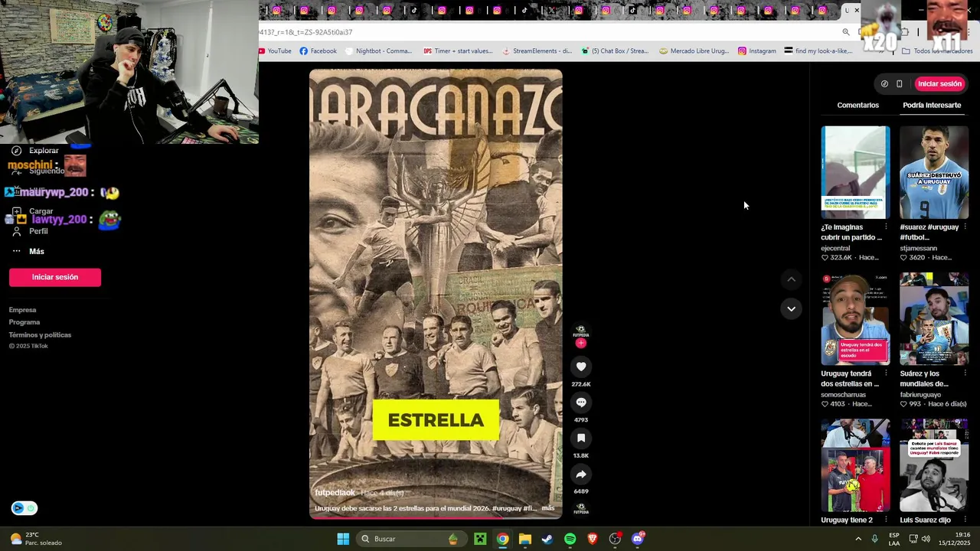
Task: Open the Minecraft icon in the taskbar
Action: tap(480, 539)
